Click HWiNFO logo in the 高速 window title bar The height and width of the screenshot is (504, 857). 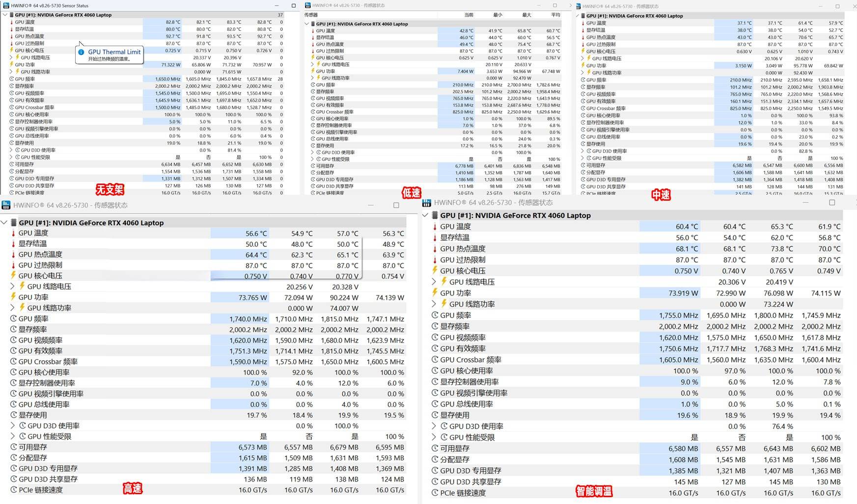[6, 205]
